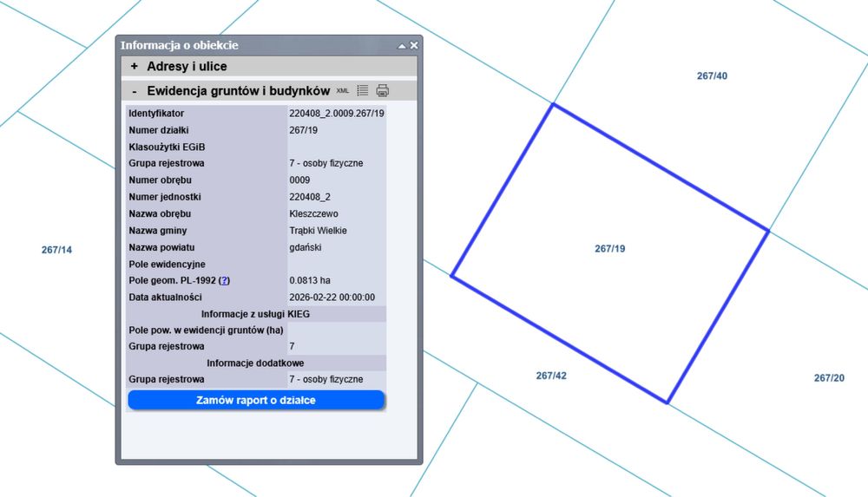Screen dimensions: 868x497
Task: Select gmina name Trąbki Wielkie
Action: coord(318,230)
